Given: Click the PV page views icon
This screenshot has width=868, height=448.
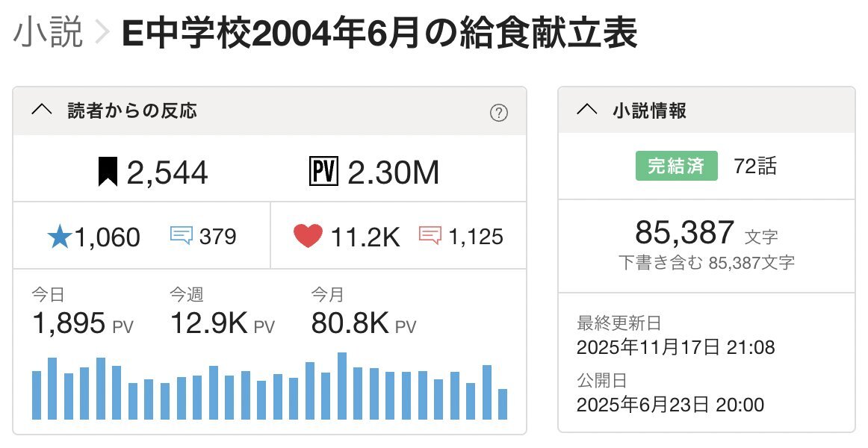Looking at the screenshot, I should 323,172.
